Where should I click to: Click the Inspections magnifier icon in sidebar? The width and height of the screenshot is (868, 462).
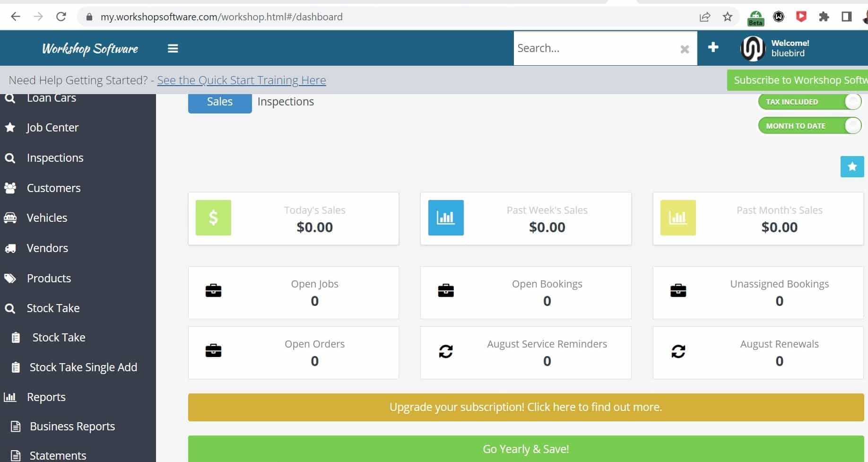tap(10, 158)
